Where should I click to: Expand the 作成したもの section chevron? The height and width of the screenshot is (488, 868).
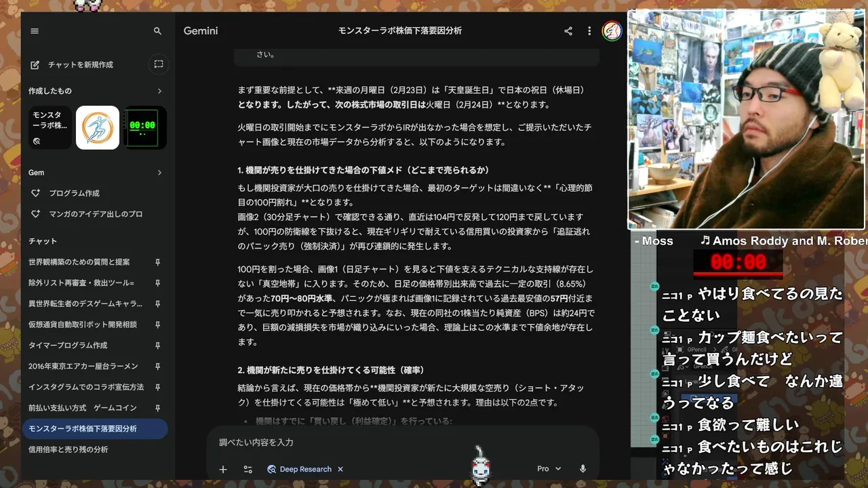(159, 91)
